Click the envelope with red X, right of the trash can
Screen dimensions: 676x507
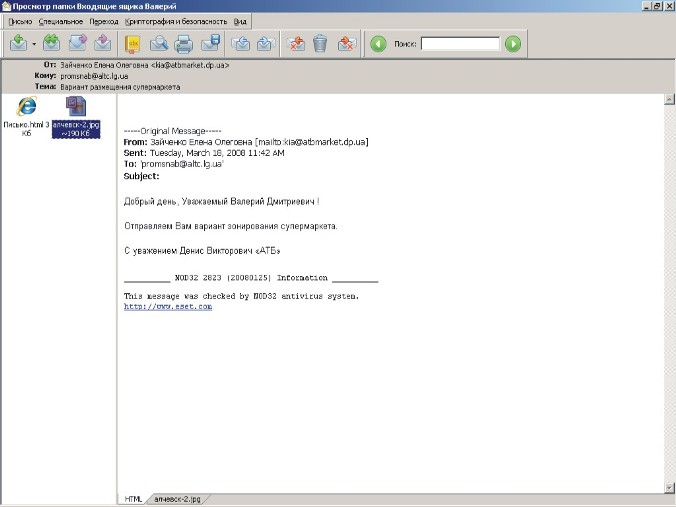(x=347, y=44)
